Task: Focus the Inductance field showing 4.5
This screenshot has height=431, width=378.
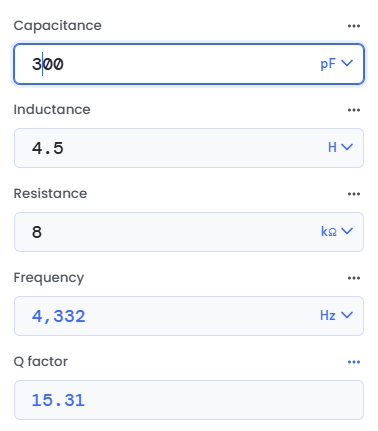Action: pyautogui.click(x=189, y=148)
